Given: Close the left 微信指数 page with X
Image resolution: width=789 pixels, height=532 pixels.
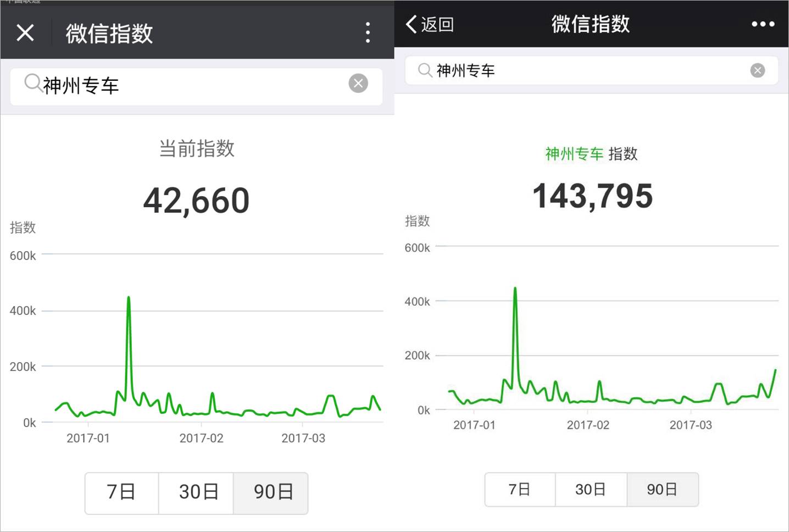Looking at the screenshot, I should coord(25,33).
